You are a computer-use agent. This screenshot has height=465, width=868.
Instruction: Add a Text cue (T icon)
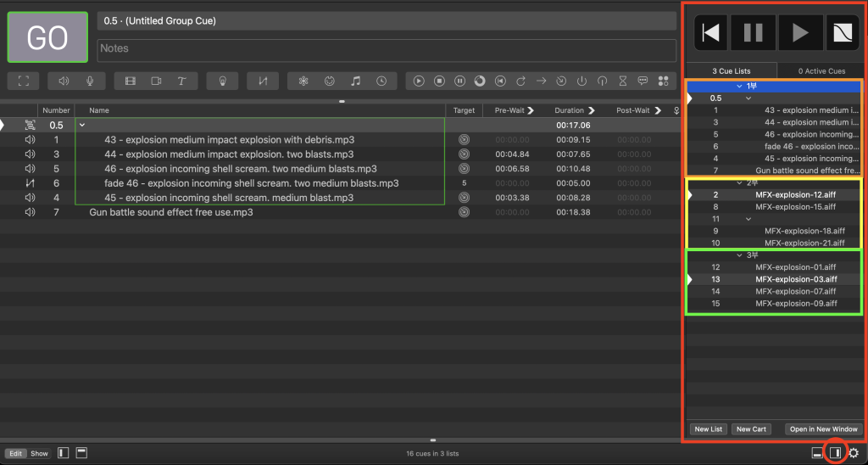(181, 81)
